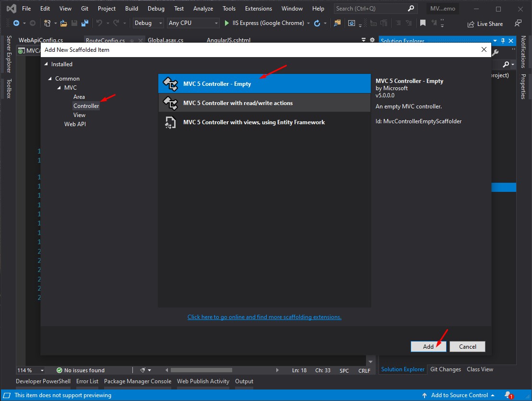Click the Navigate Backward arrow icon
The width and height of the screenshot is (532, 401).
click(16, 23)
